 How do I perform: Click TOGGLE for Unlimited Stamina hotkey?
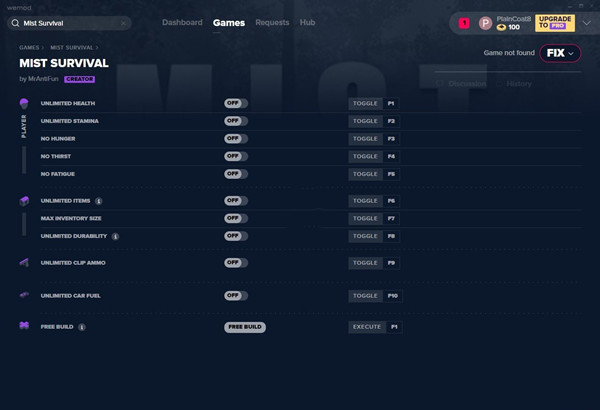coord(365,121)
